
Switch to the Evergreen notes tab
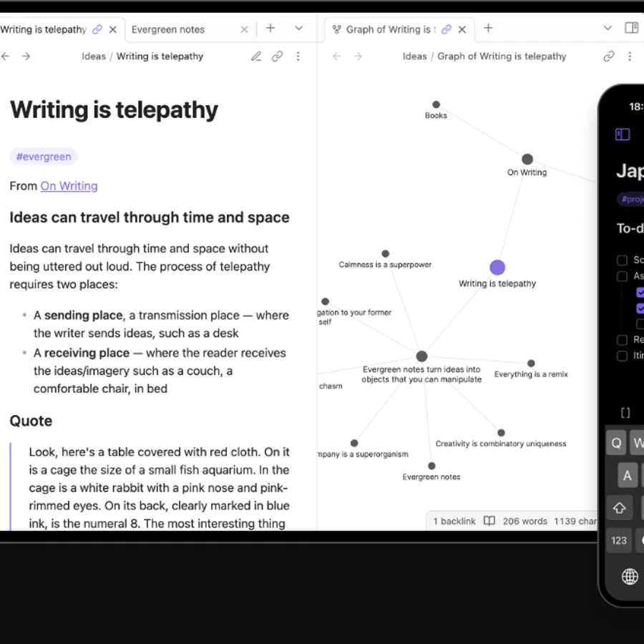[168, 29]
